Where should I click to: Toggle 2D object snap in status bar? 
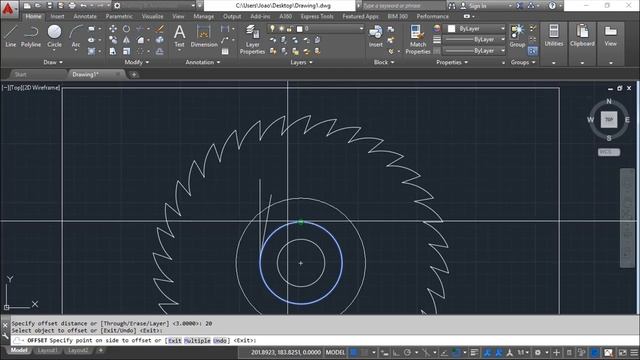click(456, 352)
